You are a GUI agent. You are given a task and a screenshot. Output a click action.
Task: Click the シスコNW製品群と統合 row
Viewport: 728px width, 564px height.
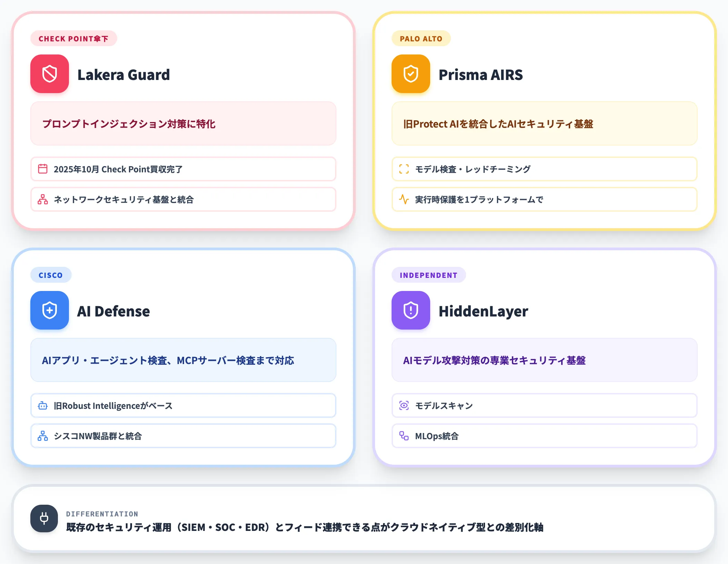pos(183,436)
